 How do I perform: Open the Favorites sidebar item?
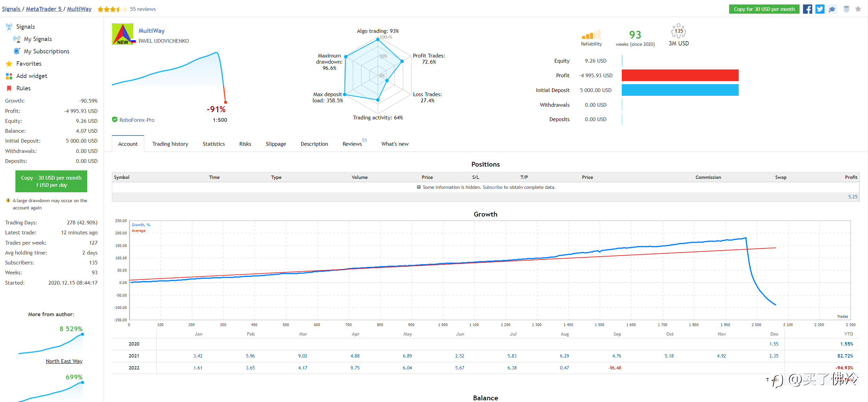pos(29,64)
